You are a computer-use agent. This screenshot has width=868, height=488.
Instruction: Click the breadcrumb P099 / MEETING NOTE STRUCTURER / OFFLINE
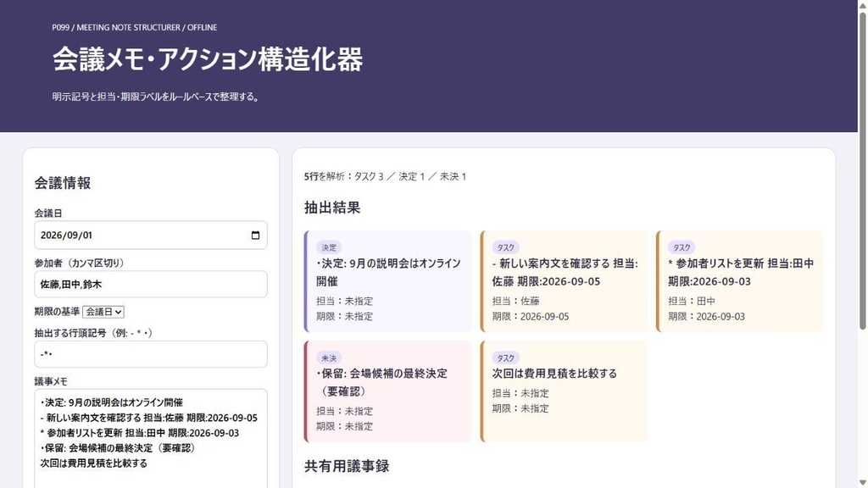[135, 27]
